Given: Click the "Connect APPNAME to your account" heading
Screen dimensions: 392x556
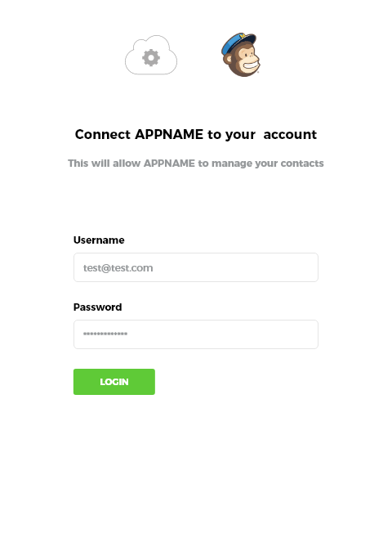Looking at the screenshot, I should (196, 134).
